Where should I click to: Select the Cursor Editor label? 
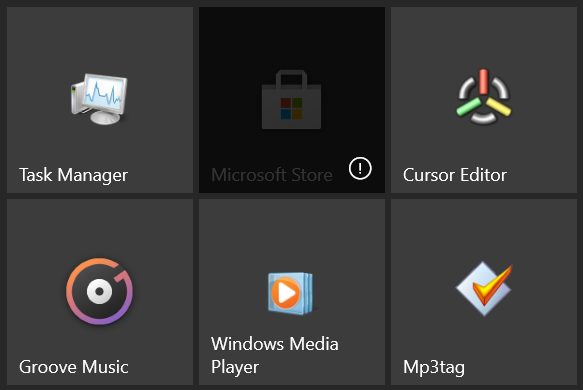click(455, 175)
